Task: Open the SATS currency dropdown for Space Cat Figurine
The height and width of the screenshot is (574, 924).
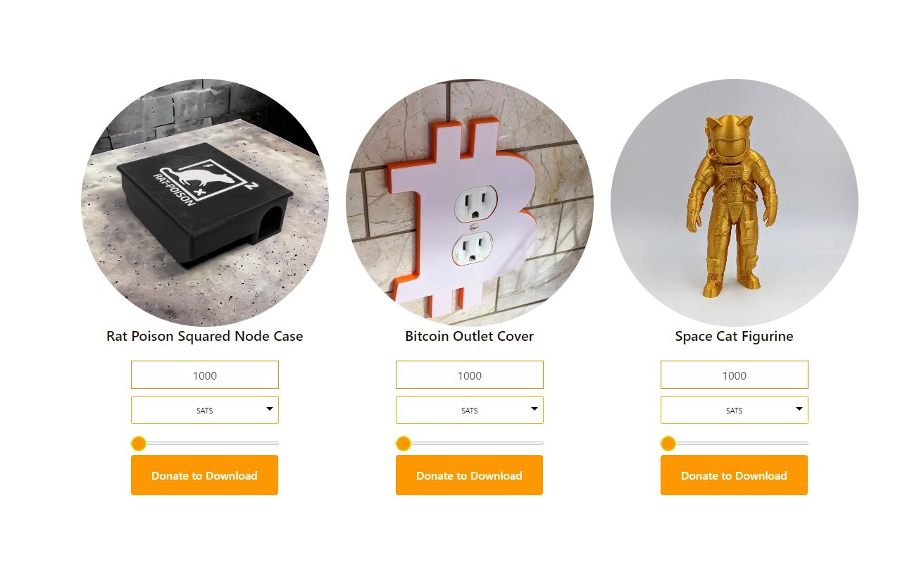Action: coord(735,410)
